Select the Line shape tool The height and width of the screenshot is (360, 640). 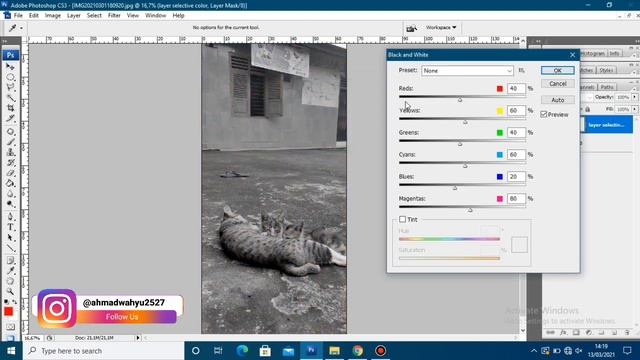point(10,248)
